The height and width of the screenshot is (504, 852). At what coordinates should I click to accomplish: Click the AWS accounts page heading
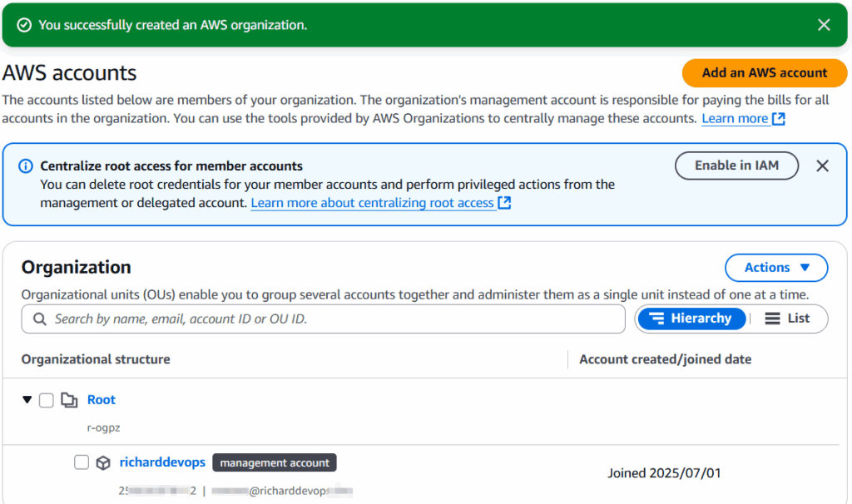[x=70, y=73]
